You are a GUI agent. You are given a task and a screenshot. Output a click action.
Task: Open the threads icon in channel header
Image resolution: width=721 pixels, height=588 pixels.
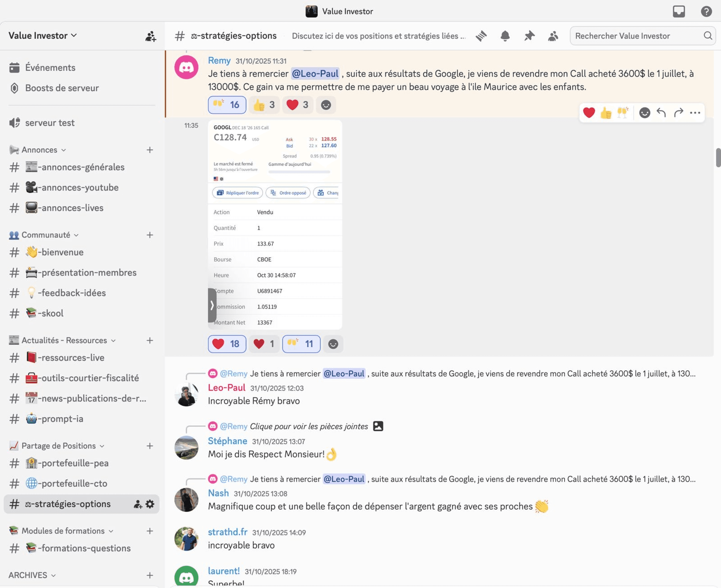[x=481, y=36]
